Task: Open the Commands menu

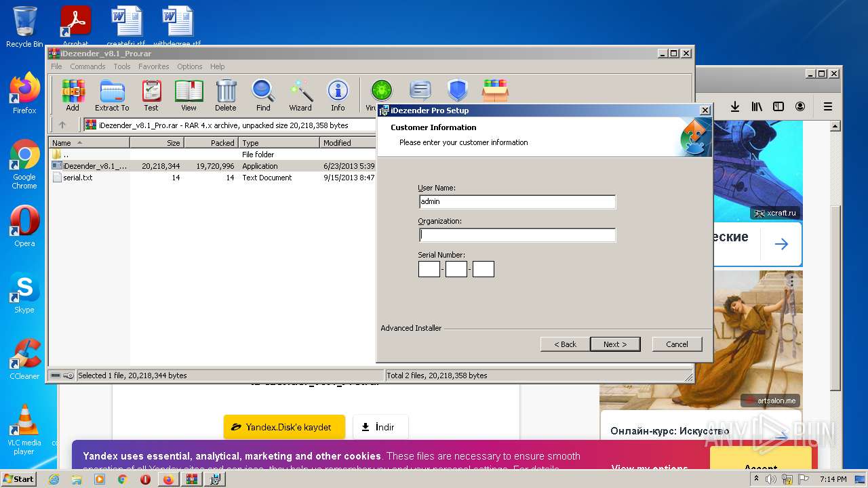Action: tap(87, 66)
